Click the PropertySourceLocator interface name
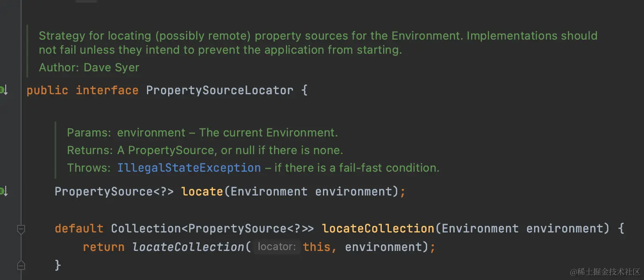 [x=220, y=90]
